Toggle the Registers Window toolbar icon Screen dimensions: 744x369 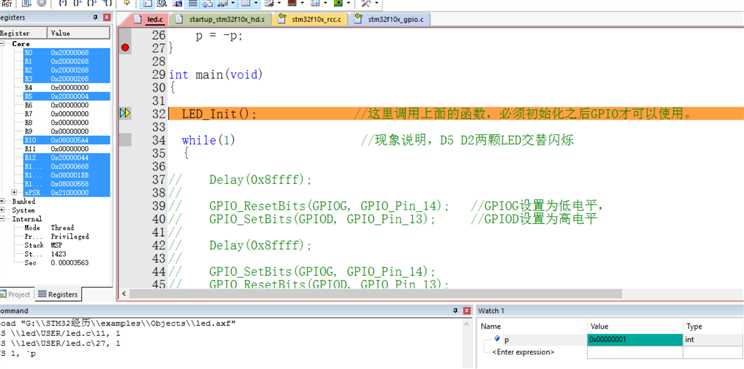point(192,3)
